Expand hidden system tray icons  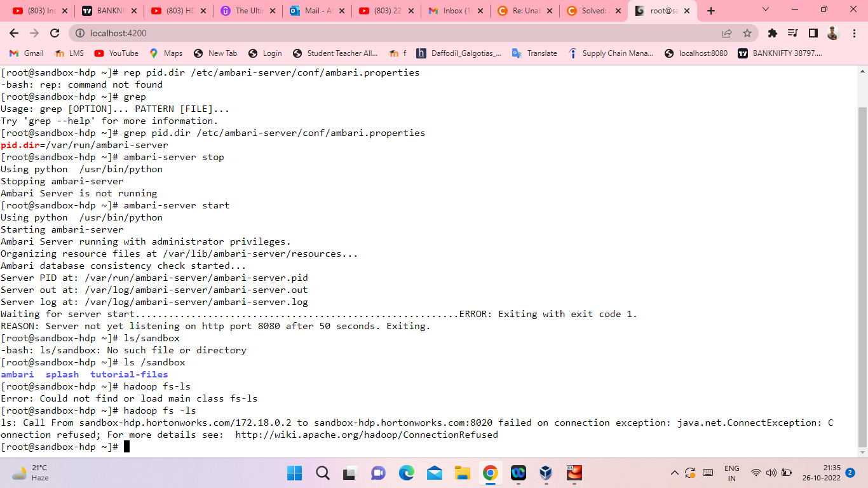coord(674,473)
